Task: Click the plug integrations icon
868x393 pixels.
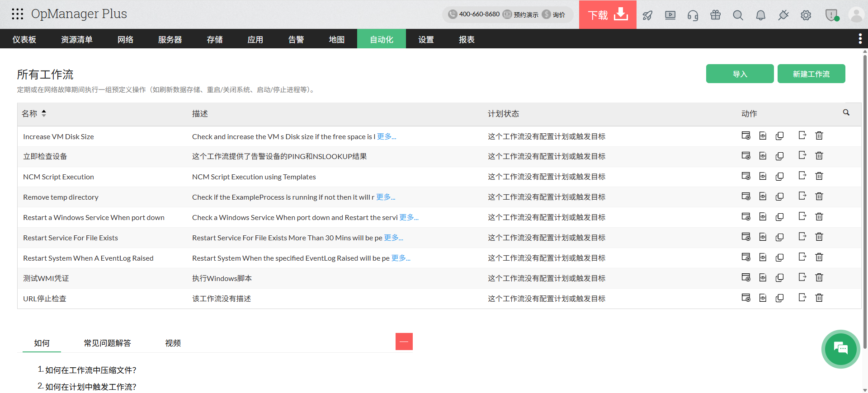Action: pyautogui.click(x=783, y=15)
